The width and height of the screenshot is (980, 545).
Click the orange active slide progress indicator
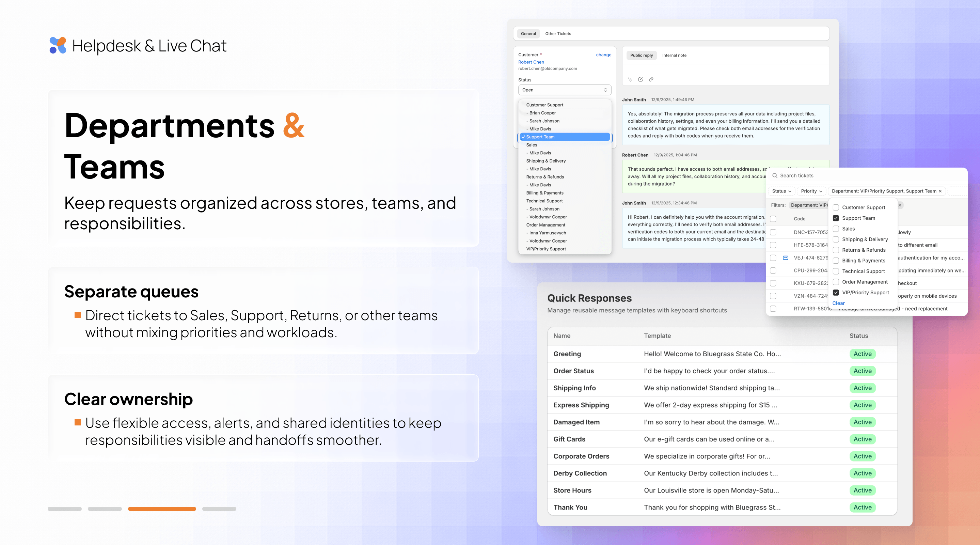point(162,509)
